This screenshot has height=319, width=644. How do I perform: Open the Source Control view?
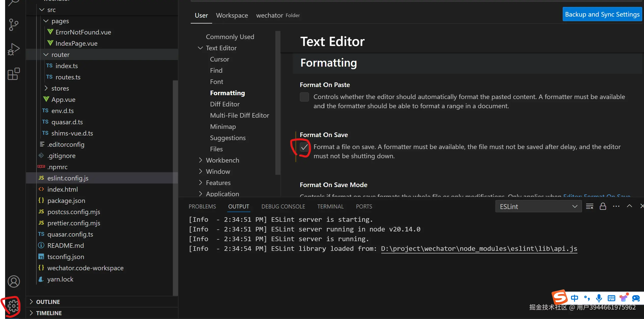pos(14,25)
